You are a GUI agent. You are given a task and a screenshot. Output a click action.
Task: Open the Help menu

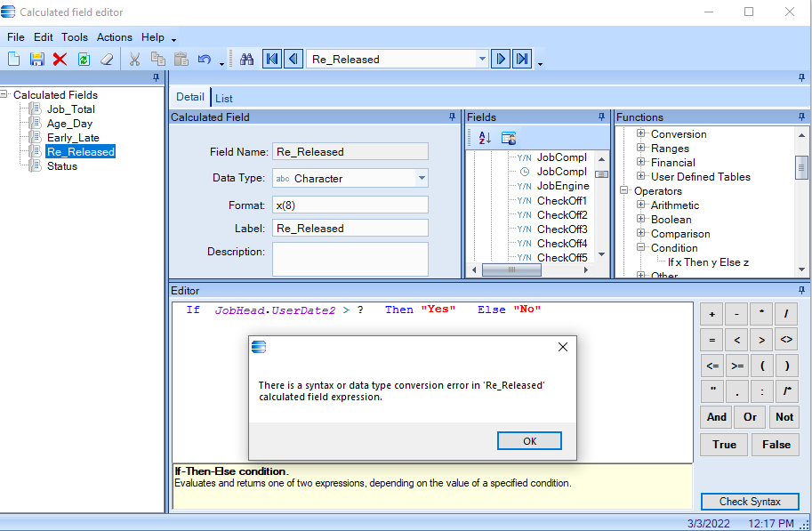pyautogui.click(x=153, y=37)
